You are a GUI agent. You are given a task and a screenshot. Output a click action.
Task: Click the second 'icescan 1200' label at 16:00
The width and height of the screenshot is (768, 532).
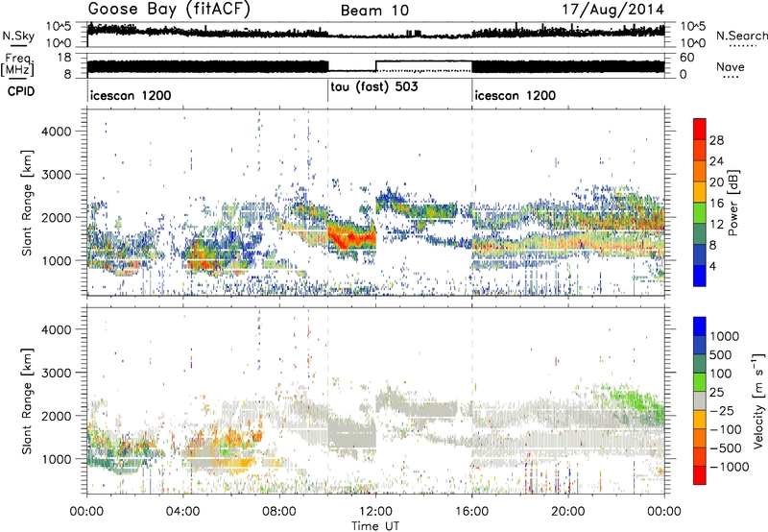pyautogui.click(x=516, y=95)
